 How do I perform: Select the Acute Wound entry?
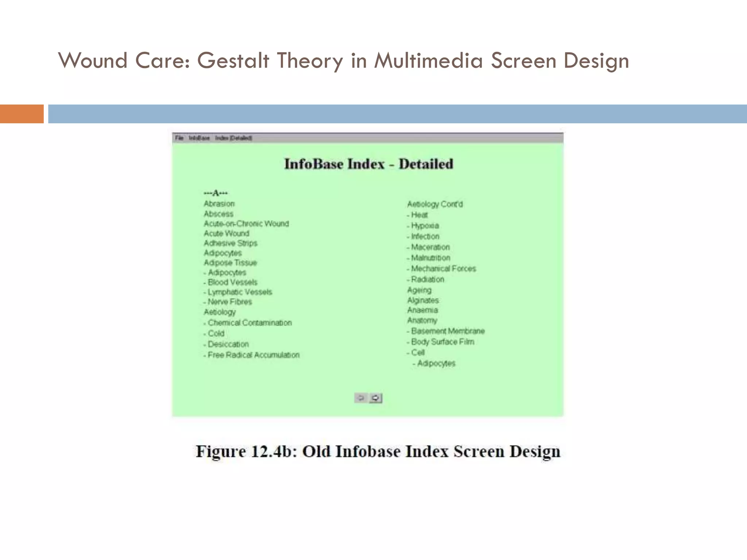[x=227, y=233]
